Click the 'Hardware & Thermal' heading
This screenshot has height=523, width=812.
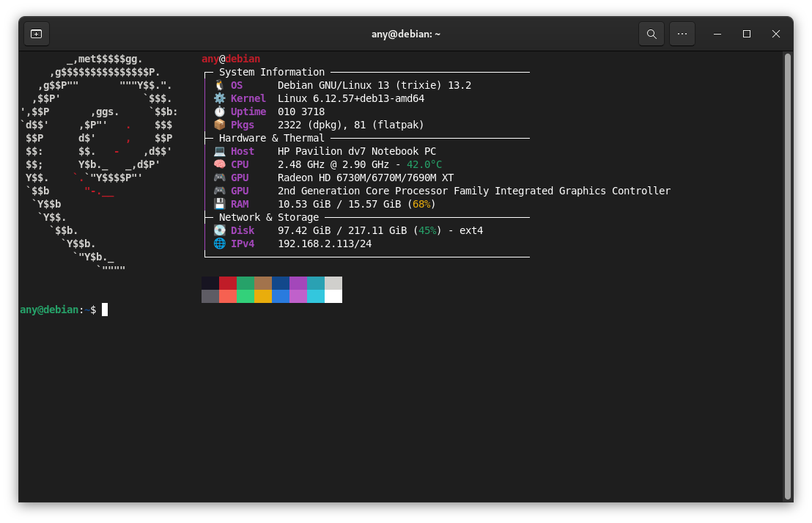point(272,139)
